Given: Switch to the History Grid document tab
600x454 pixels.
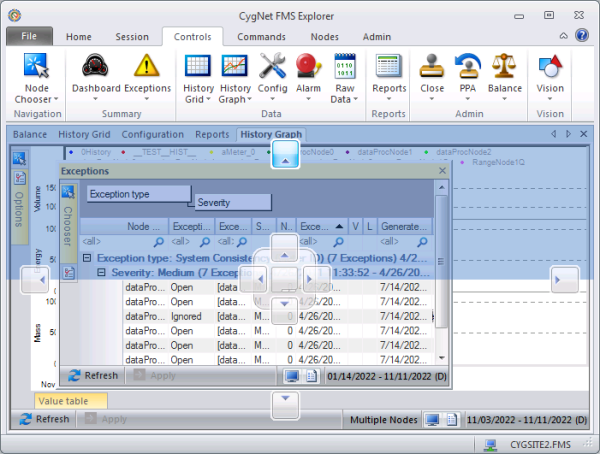Looking at the screenshot, I should click(84, 134).
